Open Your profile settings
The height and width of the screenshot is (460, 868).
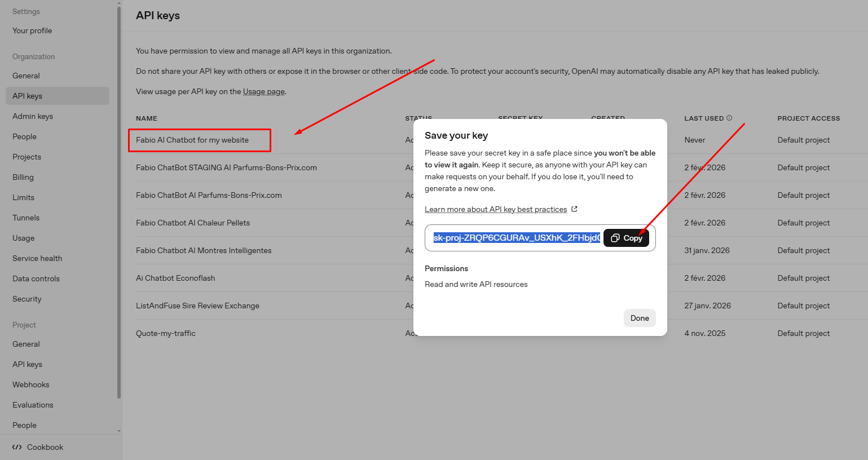(x=32, y=30)
